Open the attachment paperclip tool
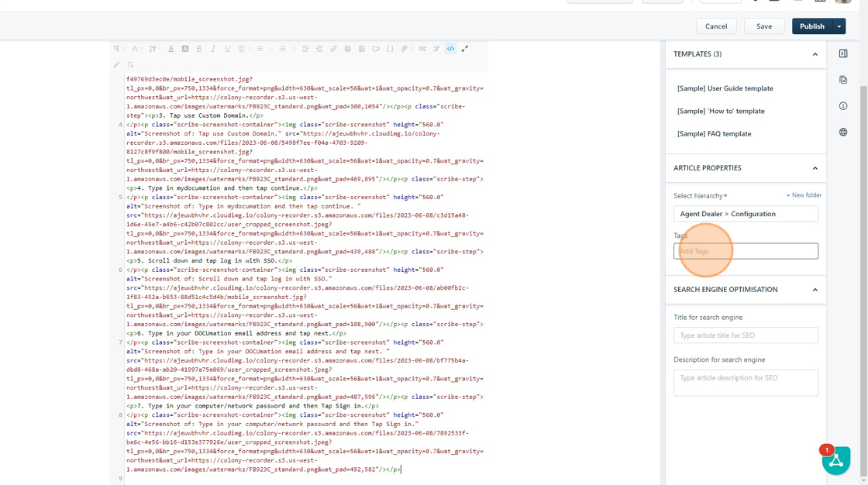Screen dimensions: 868x485 tap(406, 49)
